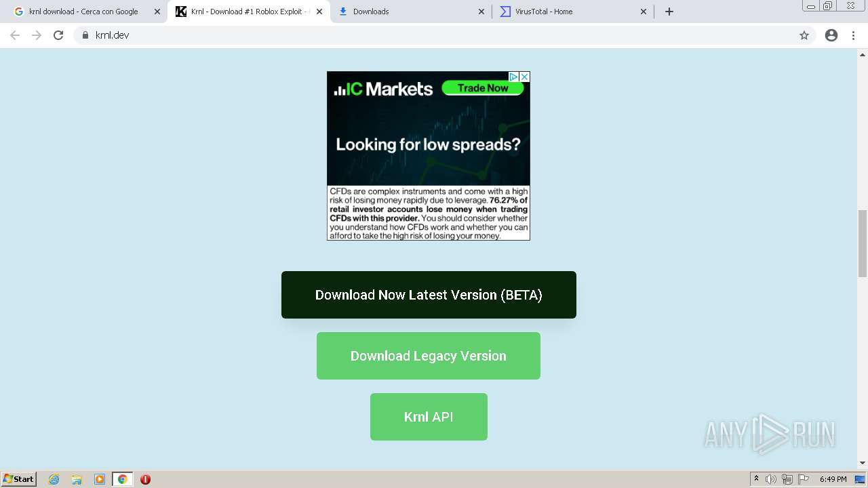Viewport: 868px width, 488px height.
Task: Click Download Legacy Version button
Action: [429, 356]
